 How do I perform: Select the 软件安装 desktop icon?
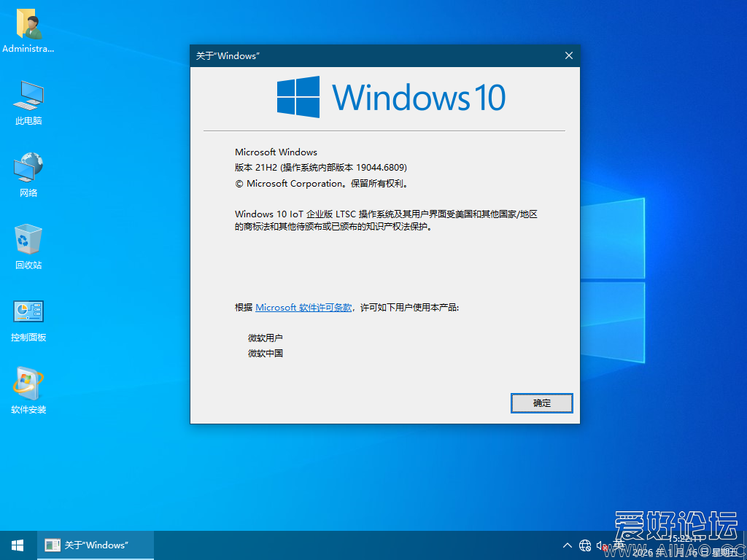tap(28, 391)
